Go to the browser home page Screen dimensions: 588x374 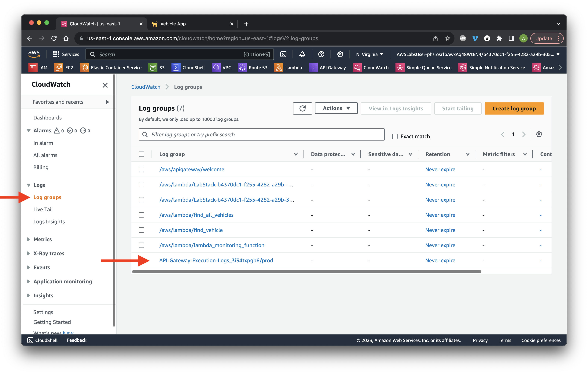coord(66,38)
